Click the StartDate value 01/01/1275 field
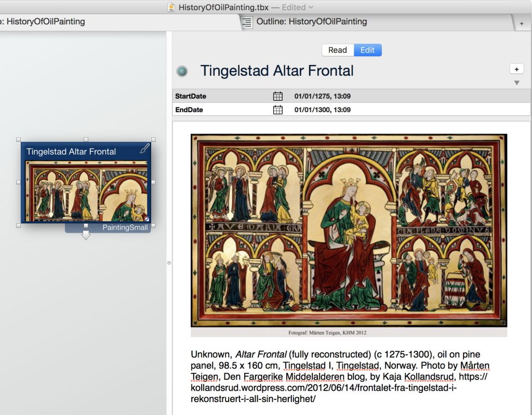Viewport: 532px width, 415px height. click(322, 96)
